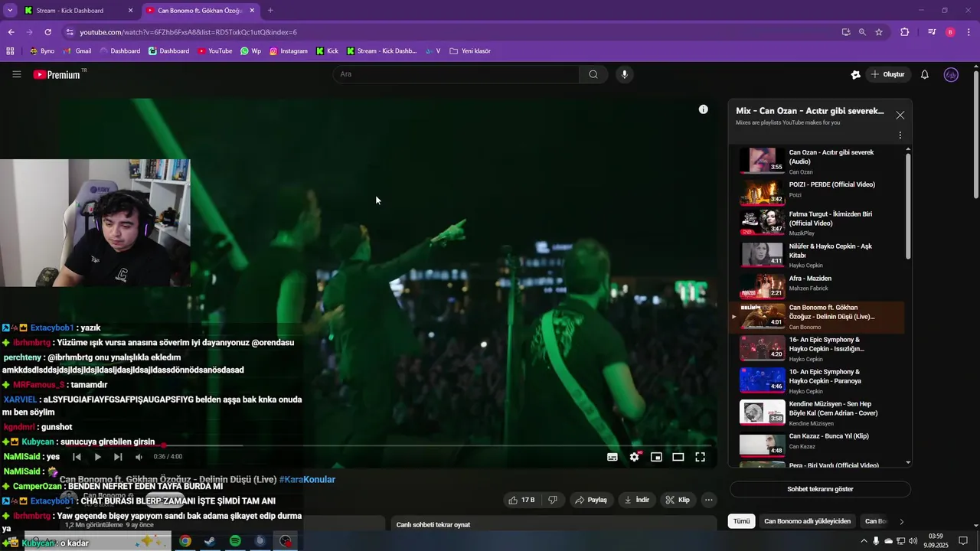
Task: Play Afra - Maziden in playlist
Action: 818,285
